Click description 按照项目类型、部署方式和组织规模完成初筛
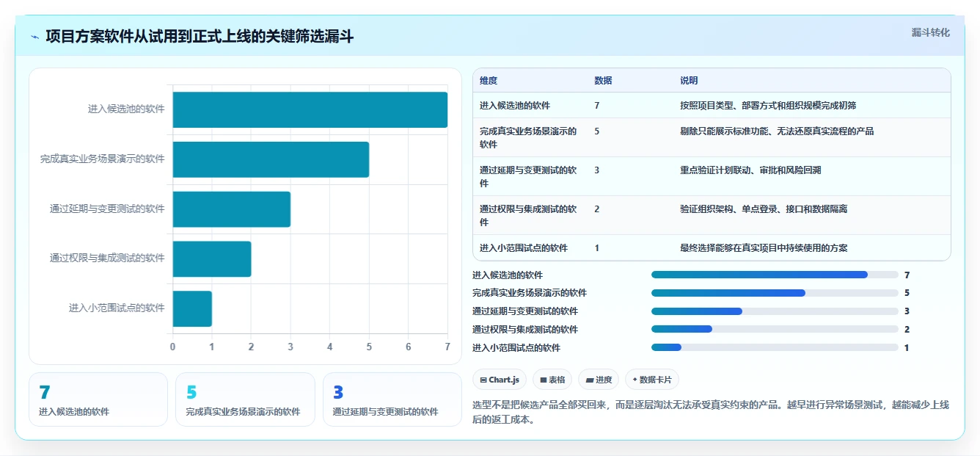The height and width of the screenshot is (456, 980). point(768,106)
